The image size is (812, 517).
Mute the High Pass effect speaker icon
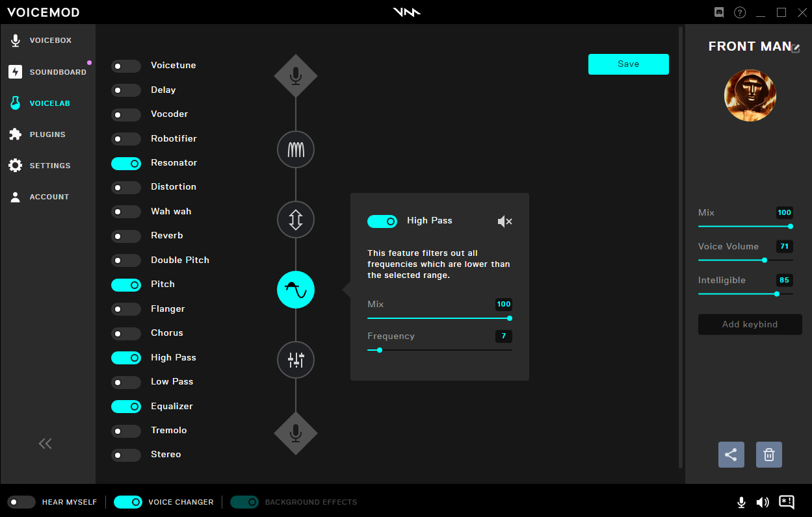click(x=504, y=221)
